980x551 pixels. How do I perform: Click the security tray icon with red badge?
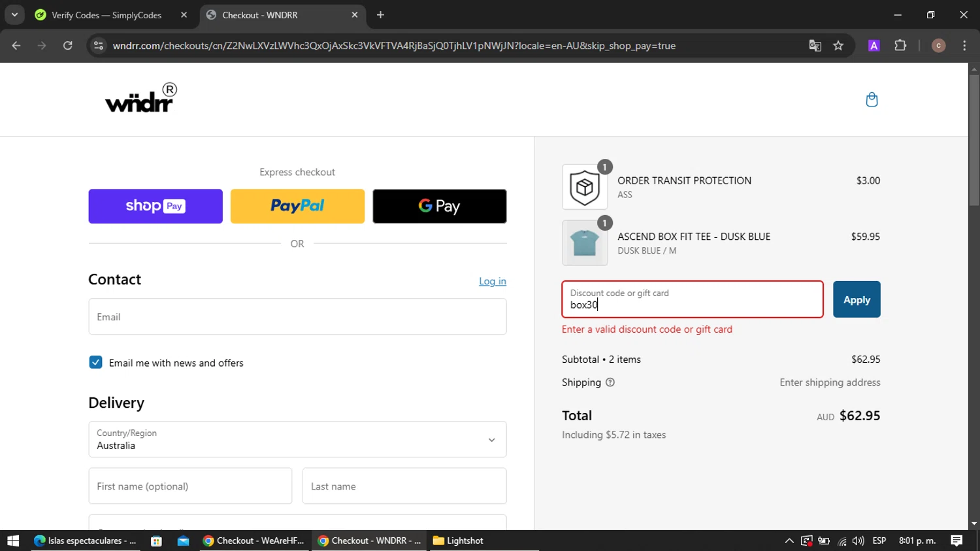pos(807,541)
